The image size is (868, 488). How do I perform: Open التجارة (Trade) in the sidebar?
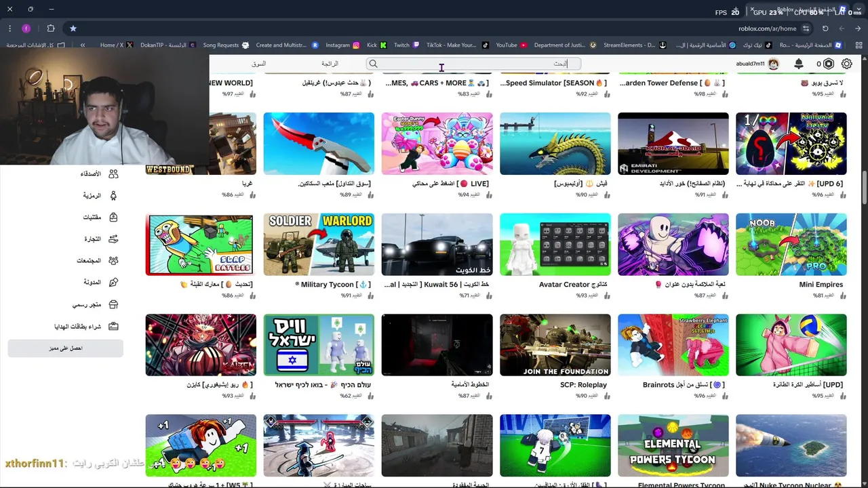tap(101, 239)
